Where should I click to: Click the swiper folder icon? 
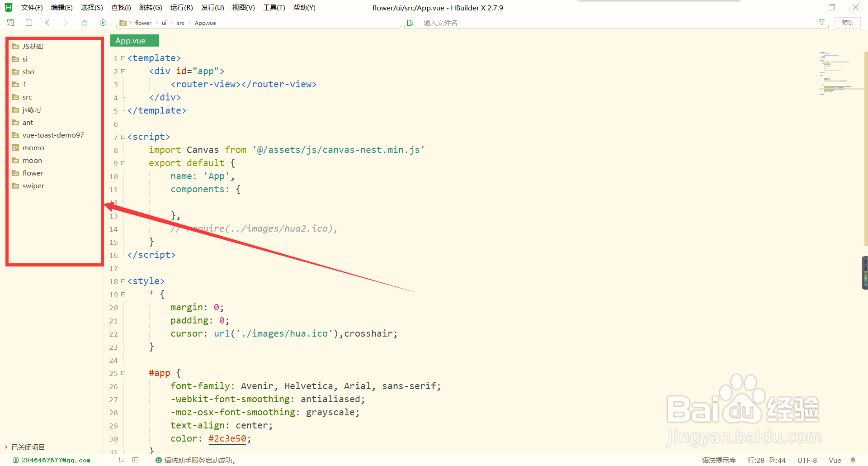[15, 186]
